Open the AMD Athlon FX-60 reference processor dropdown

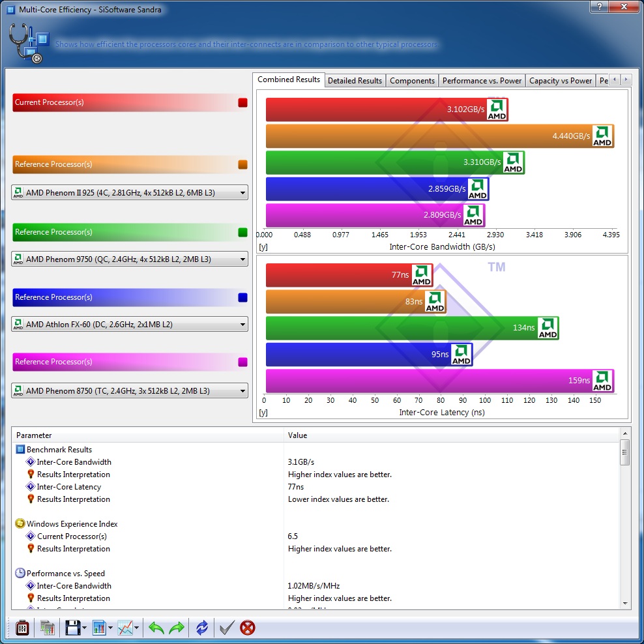130,325
